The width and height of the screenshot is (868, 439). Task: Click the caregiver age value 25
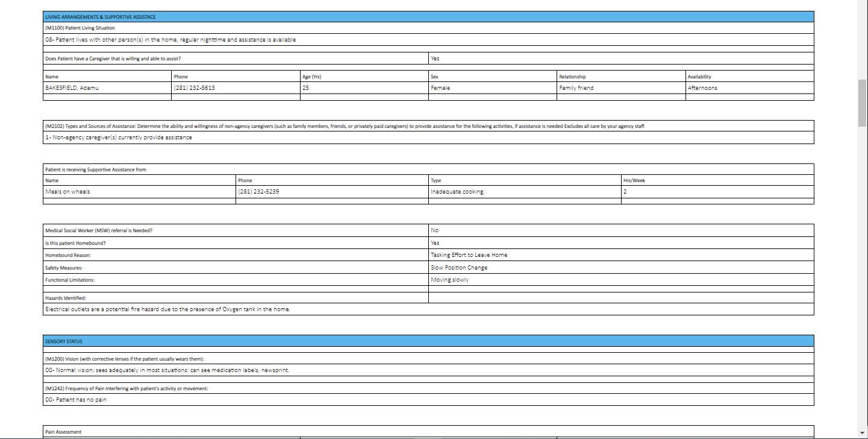306,88
